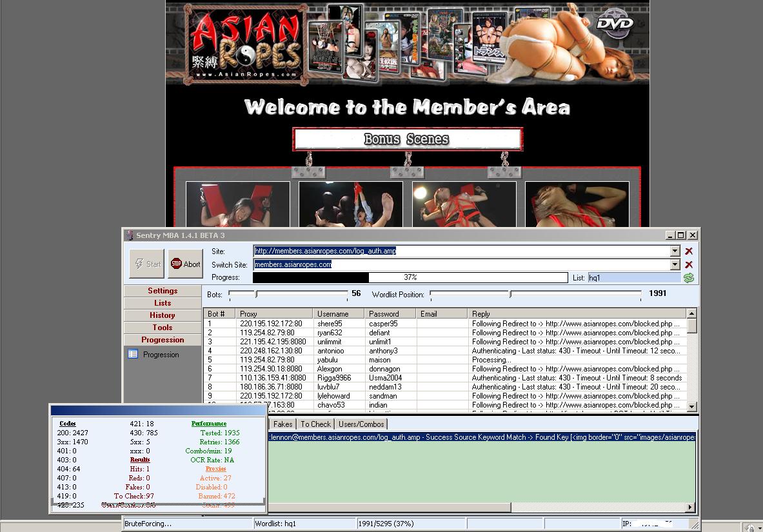Screen dimensions: 763x532
Task: Click the 'Banned: 472' proxy stat
Action: [217, 496]
